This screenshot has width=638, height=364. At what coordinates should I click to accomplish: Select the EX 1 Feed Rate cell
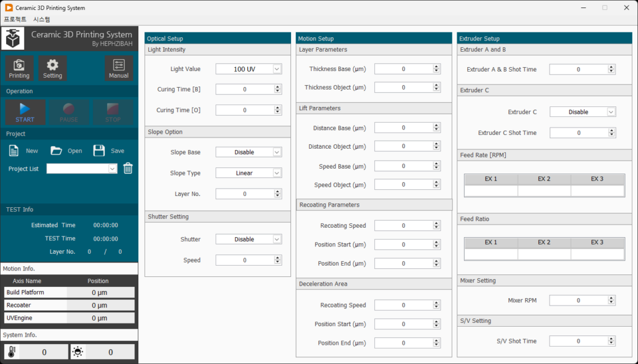(x=491, y=190)
